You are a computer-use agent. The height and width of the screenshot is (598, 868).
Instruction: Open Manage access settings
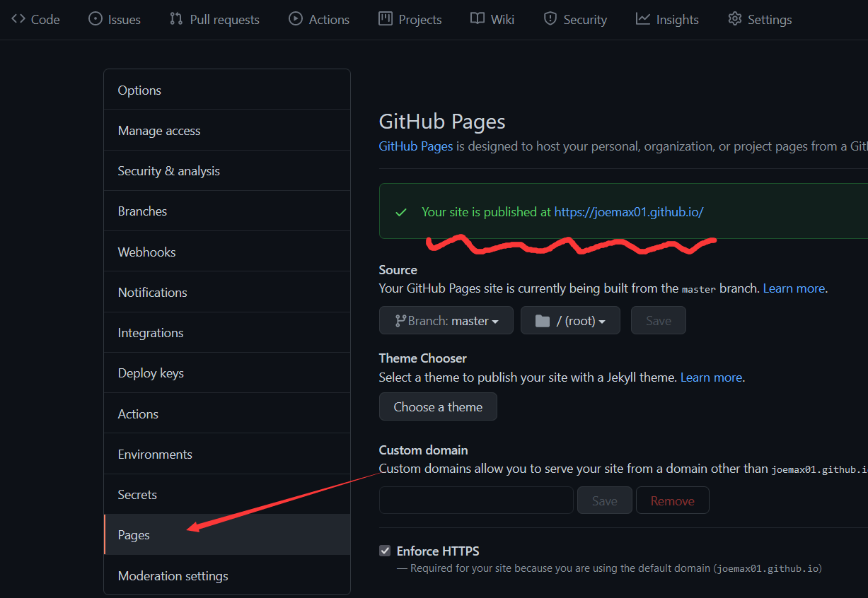227,130
